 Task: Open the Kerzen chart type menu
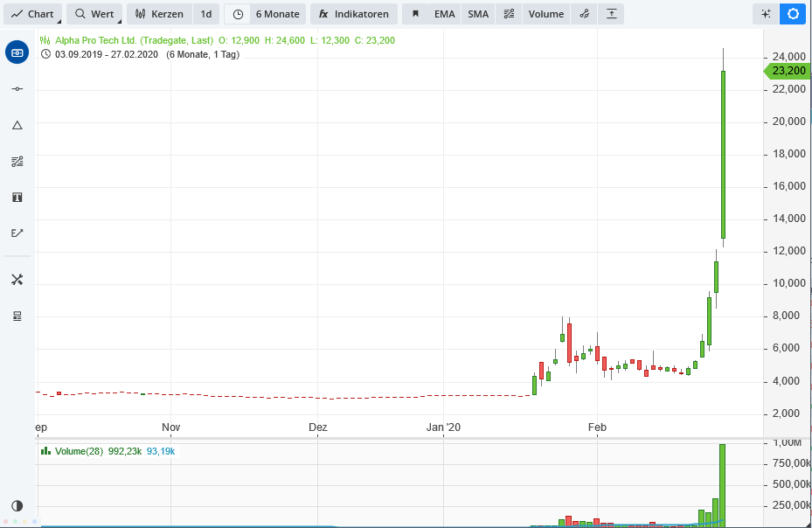(158, 14)
